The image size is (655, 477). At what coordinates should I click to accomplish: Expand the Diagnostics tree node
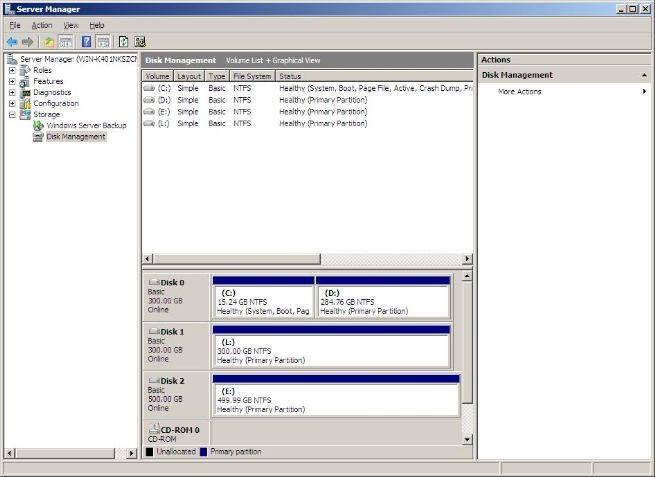coord(12,92)
